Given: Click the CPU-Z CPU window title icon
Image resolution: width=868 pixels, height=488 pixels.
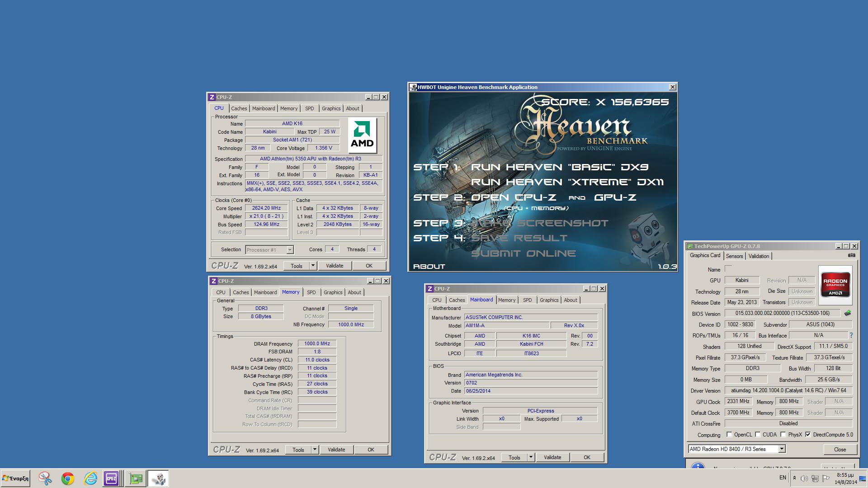Looking at the screenshot, I should [212, 97].
